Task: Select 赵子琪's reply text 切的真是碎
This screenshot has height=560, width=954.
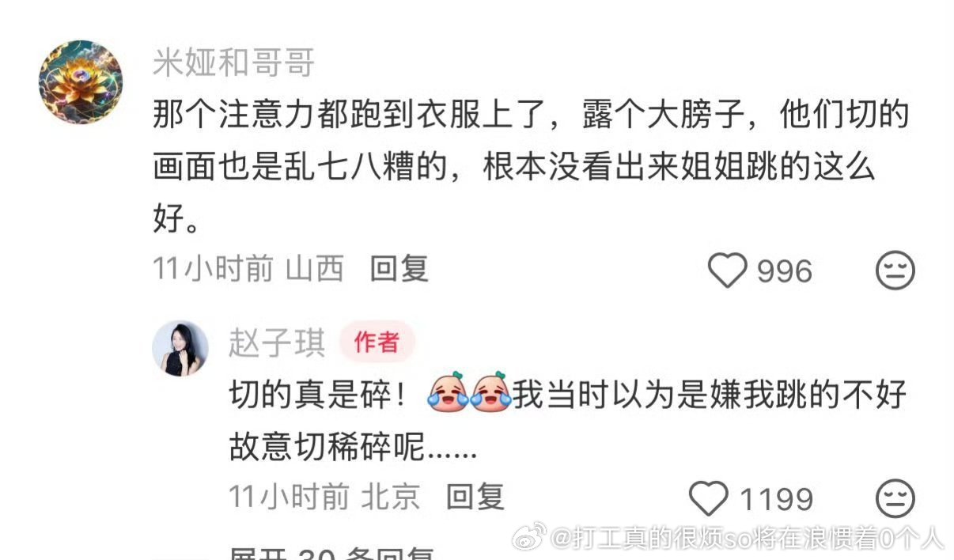Action: click(x=318, y=392)
